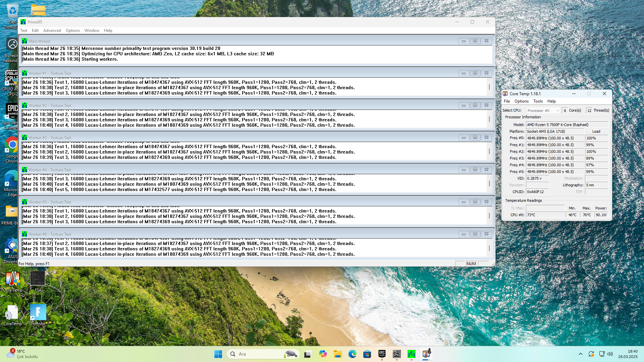Maximize the Worker #6 child window
This screenshot has width=644, height=362.
coord(475,234)
